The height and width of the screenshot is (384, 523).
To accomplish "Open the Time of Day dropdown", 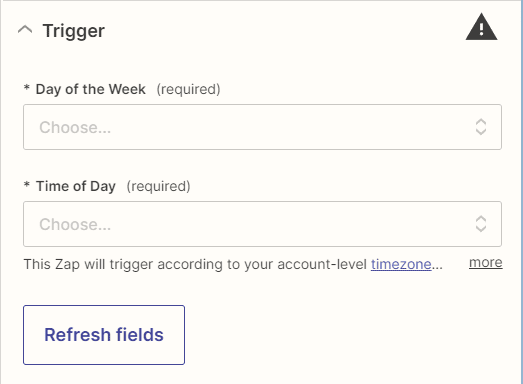I will click(262, 224).
